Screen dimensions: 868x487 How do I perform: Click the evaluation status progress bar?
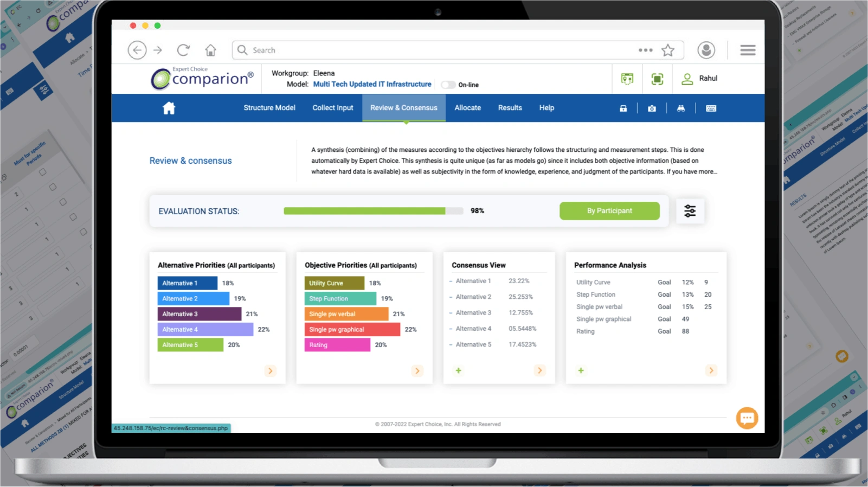pyautogui.click(x=373, y=211)
